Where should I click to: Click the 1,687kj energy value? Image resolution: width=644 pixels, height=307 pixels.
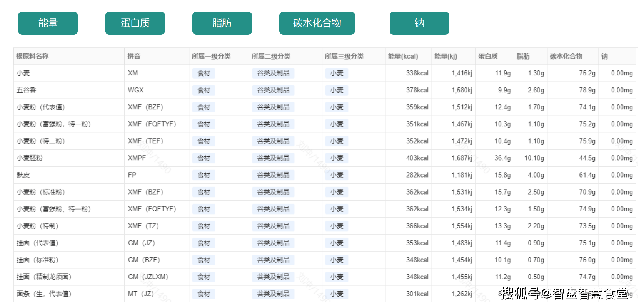462,158
